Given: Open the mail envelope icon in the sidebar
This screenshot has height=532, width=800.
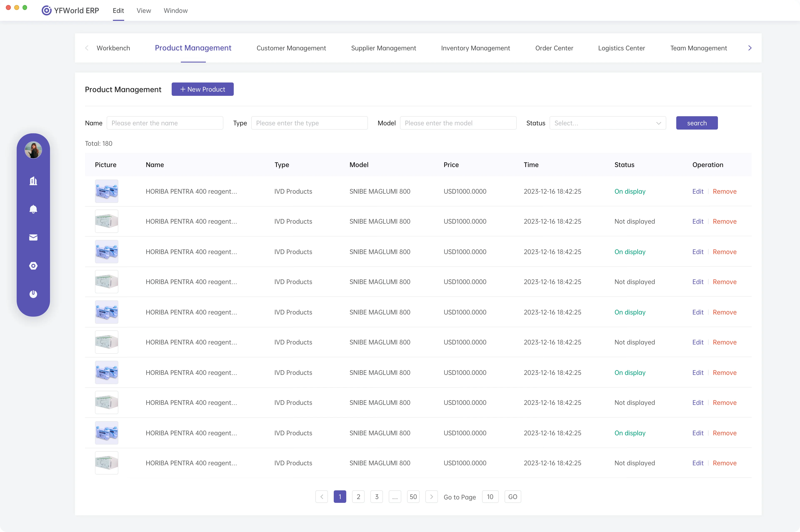Looking at the screenshot, I should click(33, 237).
